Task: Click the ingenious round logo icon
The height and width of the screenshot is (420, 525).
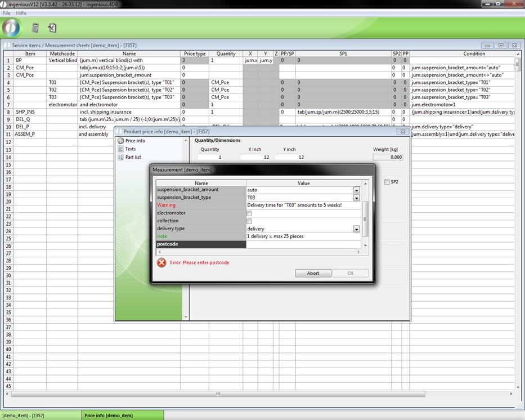Action: (x=11, y=28)
